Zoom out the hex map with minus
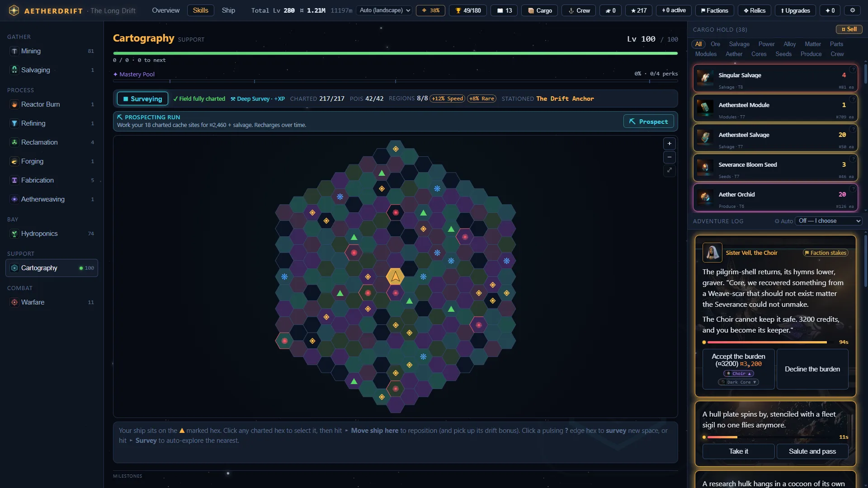The image size is (868, 488). coord(670,157)
